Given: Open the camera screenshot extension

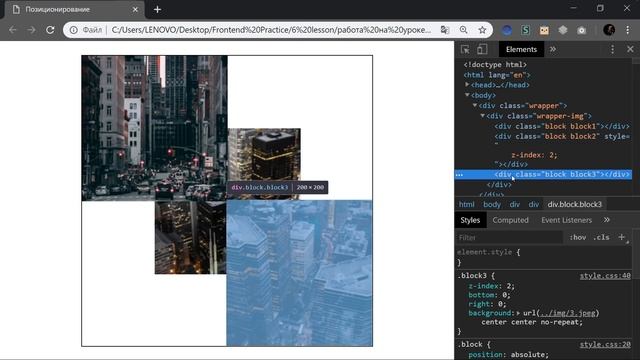Looking at the screenshot, I should [x=582, y=30].
